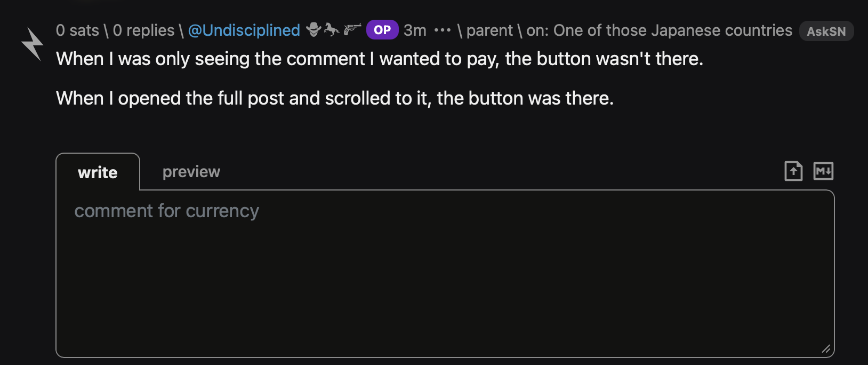868x365 pixels.
Task: Click the 0 replies count
Action: click(143, 30)
